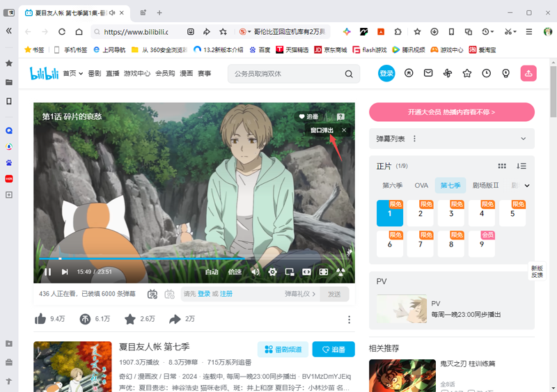Open the 百度 bookmark
The image size is (557, 392).
click(260, 49)
